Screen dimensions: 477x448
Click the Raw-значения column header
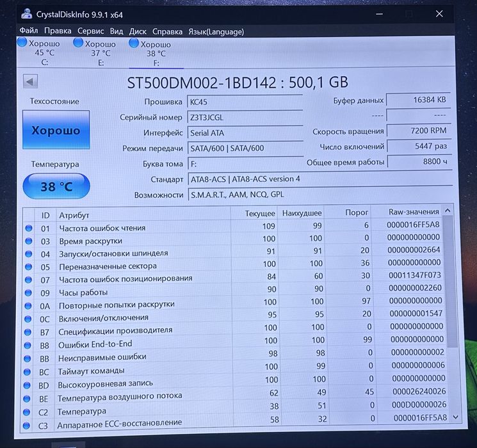(x=408, y=212)
